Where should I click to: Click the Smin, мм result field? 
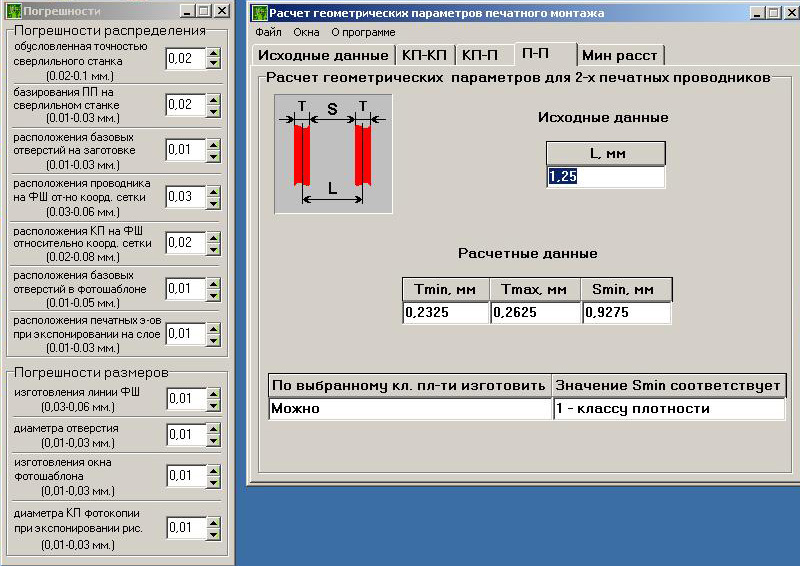[x=627, y=313]
